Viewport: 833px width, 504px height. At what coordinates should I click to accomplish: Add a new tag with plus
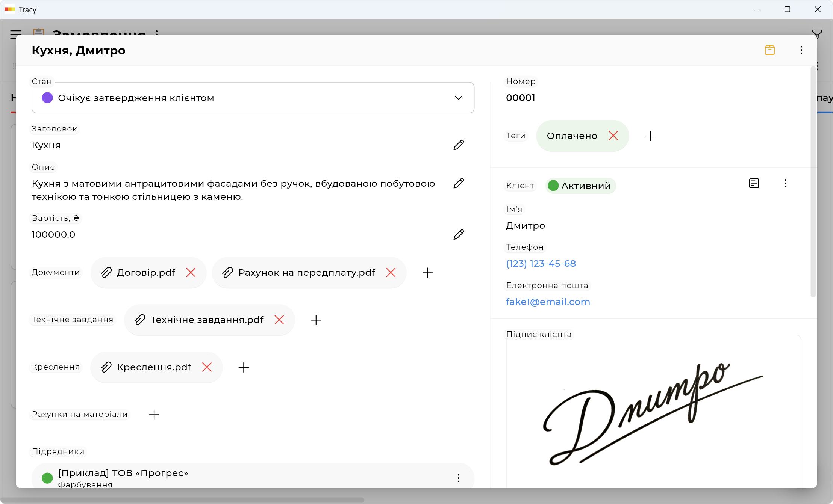coord(650,136)
